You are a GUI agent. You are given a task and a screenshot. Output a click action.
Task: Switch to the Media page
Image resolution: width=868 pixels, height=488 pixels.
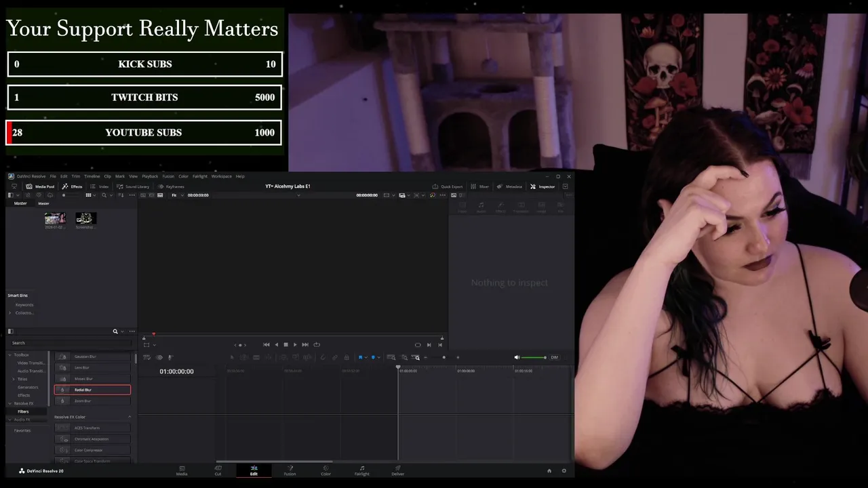tap(182, 470)
